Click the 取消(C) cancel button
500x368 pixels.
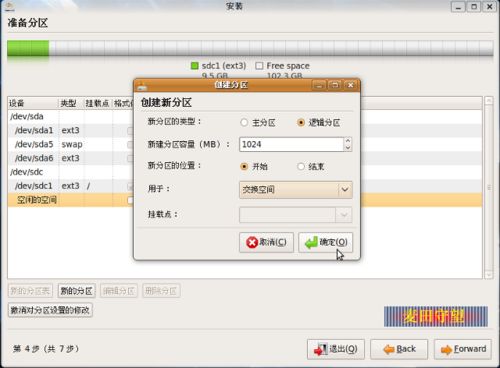[x=266, y=242]
